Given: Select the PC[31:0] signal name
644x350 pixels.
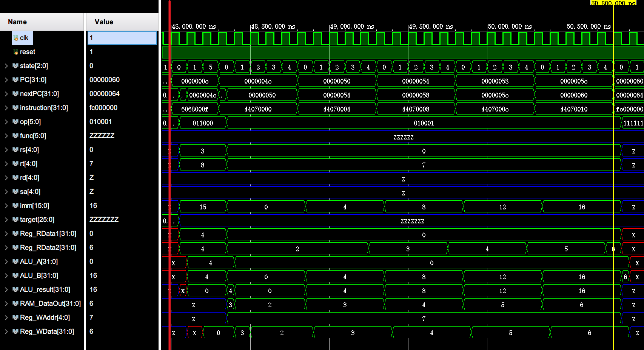Looking at the screenshot, I should [33, 80].
